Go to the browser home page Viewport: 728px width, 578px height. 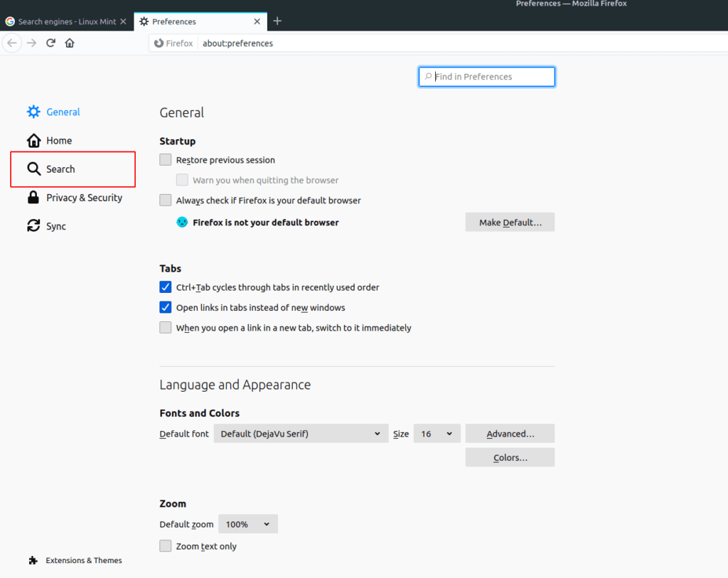70,43
